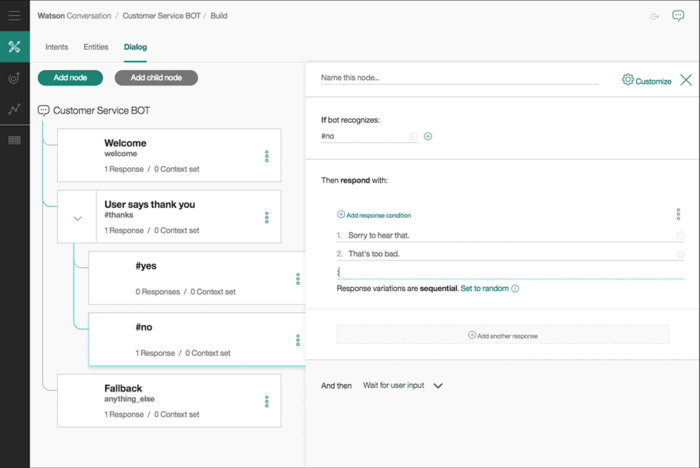Click the plus icon to add condition
The image size is (700, 468).
coord(428,136)
